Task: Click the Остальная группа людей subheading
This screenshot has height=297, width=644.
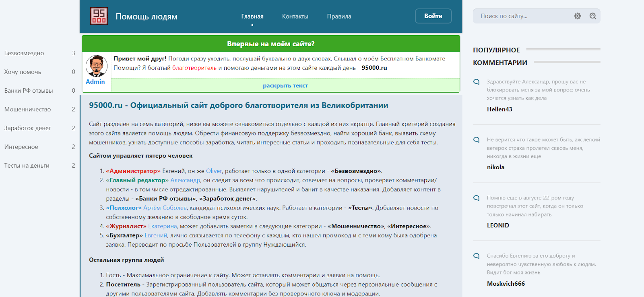Action: [x=126, y=260]
